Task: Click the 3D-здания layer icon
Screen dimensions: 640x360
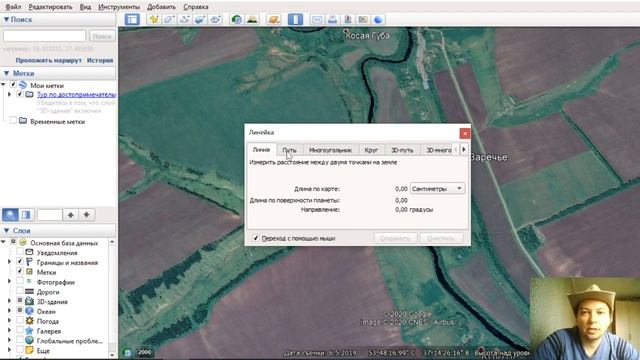Action: 29,302
